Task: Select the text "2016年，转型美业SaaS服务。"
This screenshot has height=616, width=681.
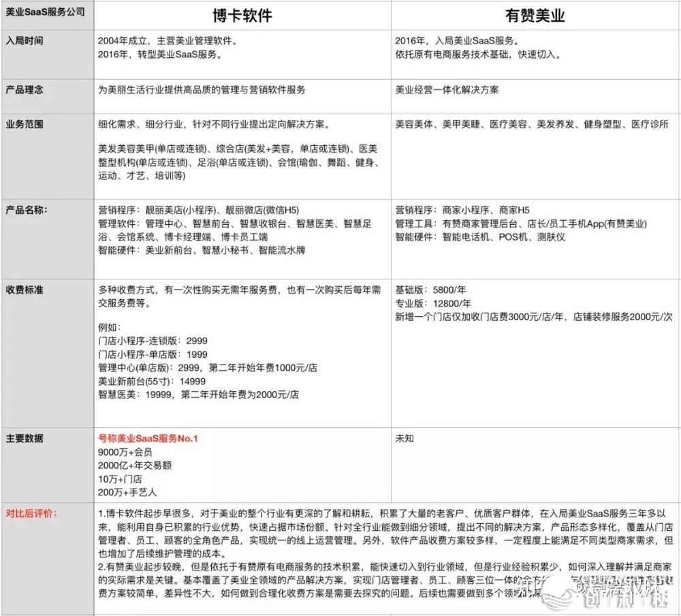Action: click(x=160, y=55)
